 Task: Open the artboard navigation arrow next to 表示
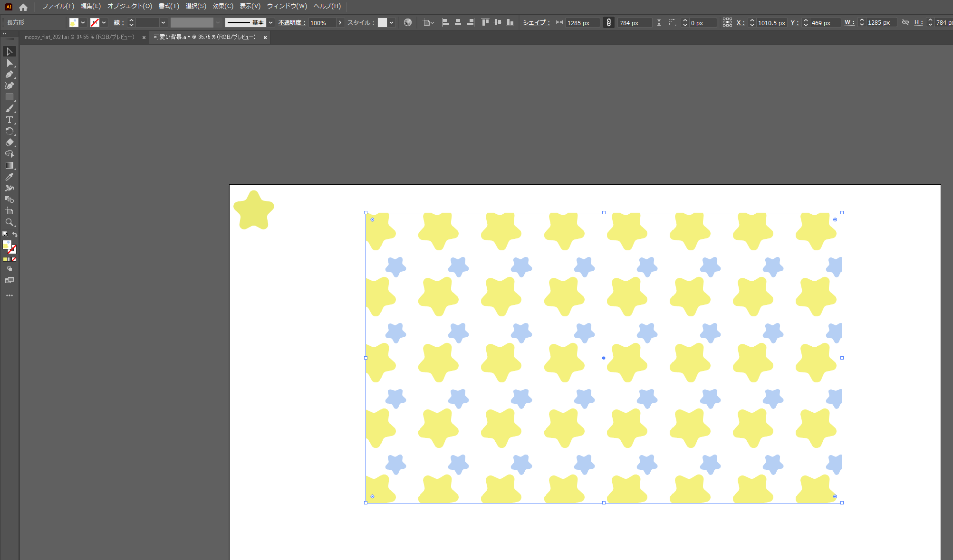[x=433, y=22]
